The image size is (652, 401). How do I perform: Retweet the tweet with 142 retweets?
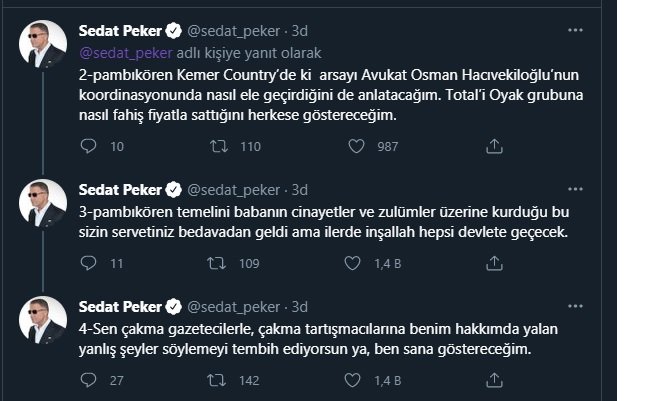pyautogui.click(x=217, y=380)
